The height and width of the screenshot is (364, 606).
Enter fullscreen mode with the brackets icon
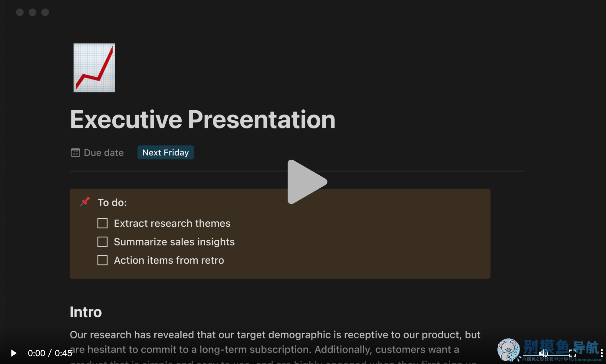572,353
